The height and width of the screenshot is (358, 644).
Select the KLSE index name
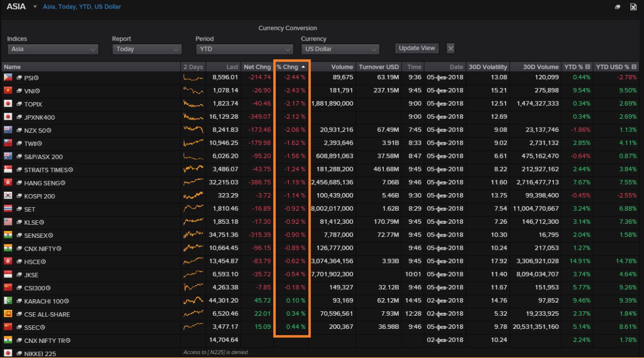tap(31, 222)
